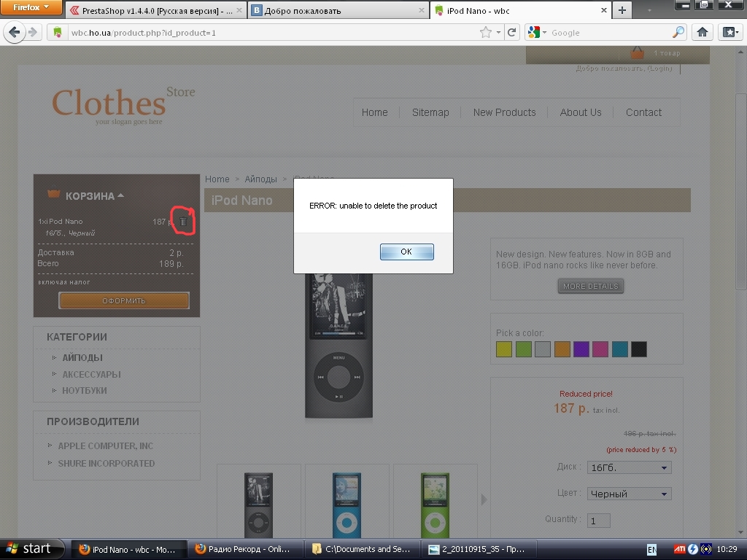
Task: Open the Home menu item
Action: click(x=374, y=112)
